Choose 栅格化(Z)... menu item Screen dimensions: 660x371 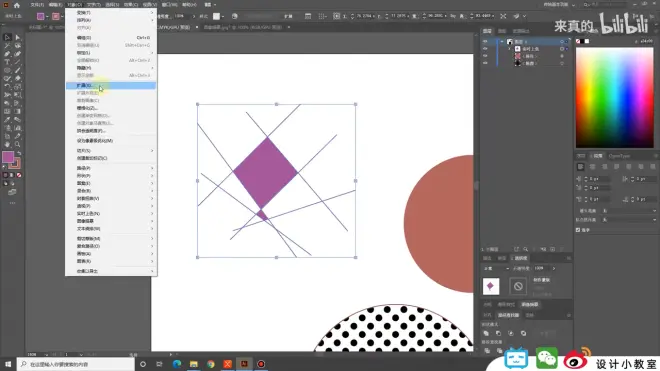(x=111, y=108)
